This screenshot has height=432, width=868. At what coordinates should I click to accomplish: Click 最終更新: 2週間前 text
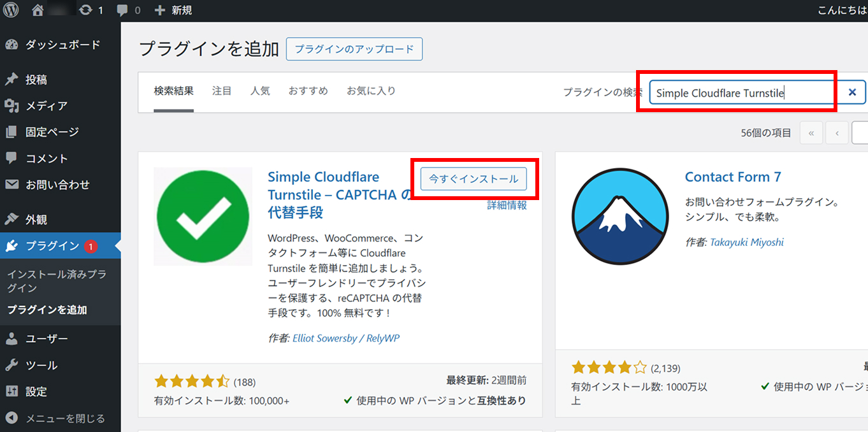[x=487, y=380]
